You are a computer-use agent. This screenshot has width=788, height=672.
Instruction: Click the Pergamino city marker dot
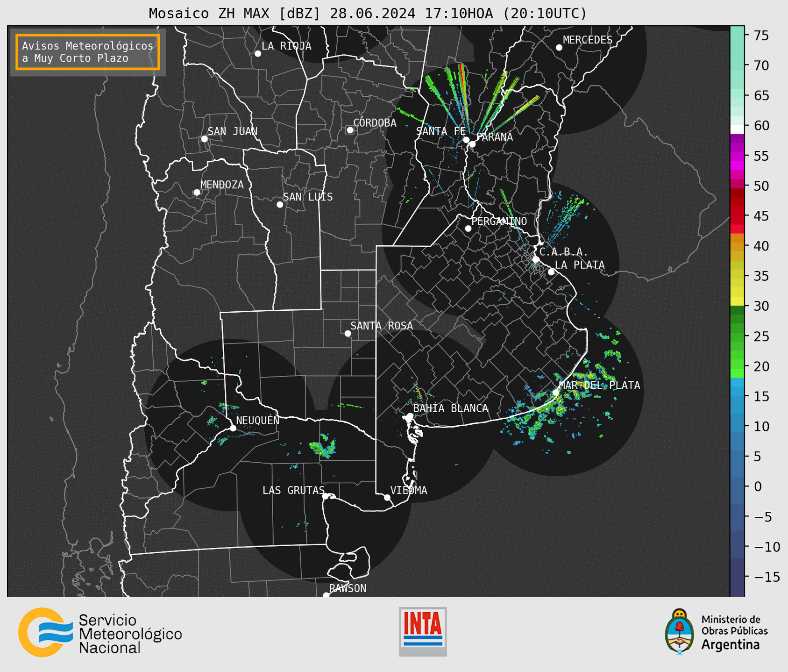pos(468,229)
